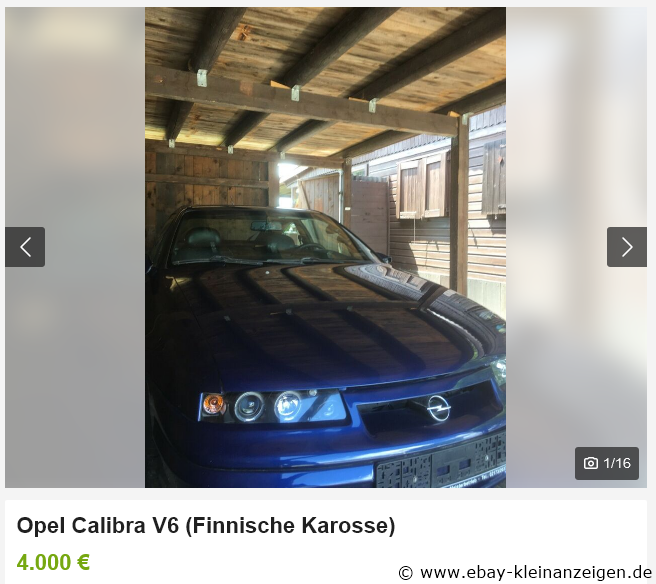Screen dimensions: 656x584
Task: Click the word Karosse in the title
Action: [346, 525]
